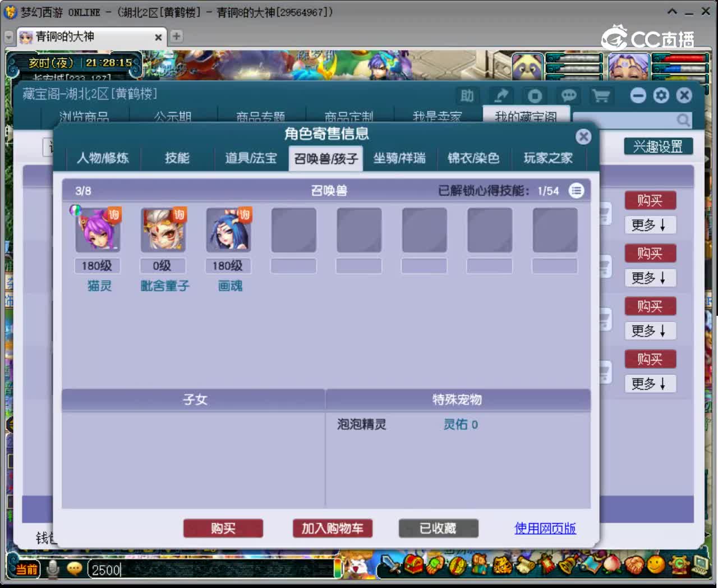
Task: Click the 兴趣设置 button
Action: [659, 147]
